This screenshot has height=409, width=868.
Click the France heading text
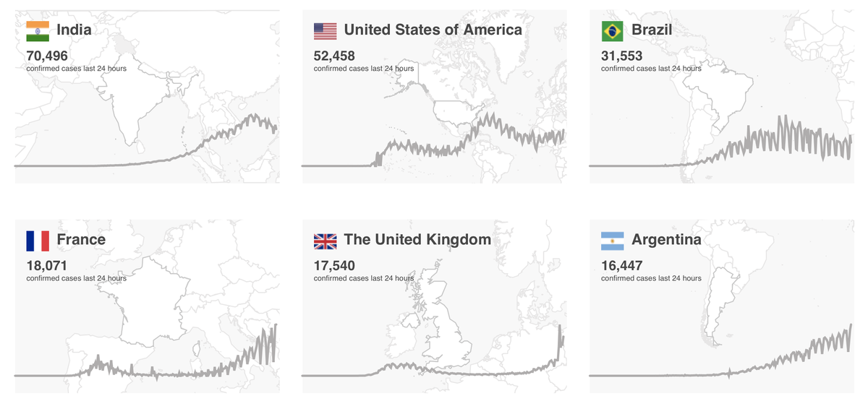click(x=81, y=239)
